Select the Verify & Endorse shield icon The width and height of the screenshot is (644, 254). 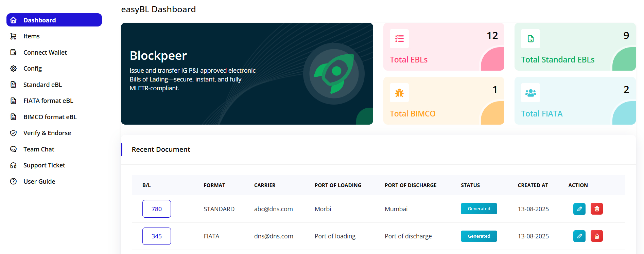click(13, 133)
